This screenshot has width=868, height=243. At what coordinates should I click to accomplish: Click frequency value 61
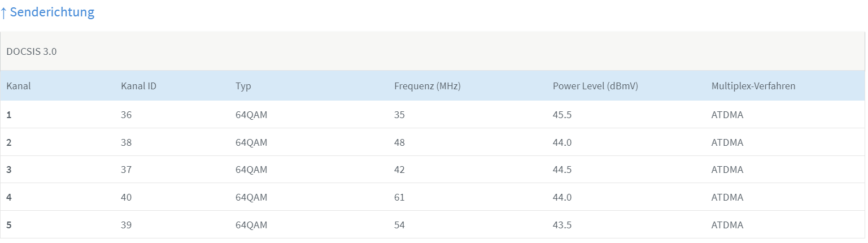pos(399,198)
